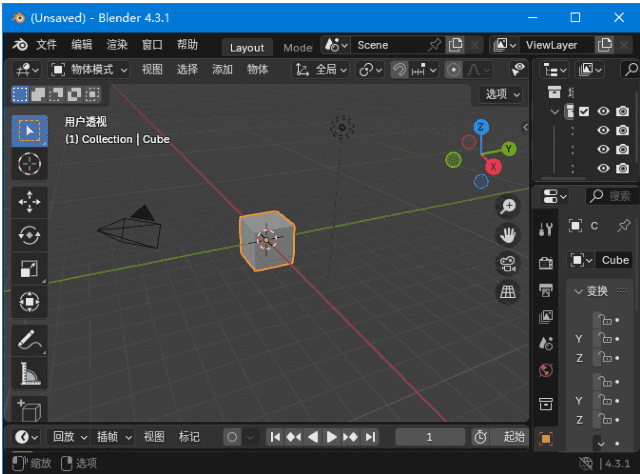Select the Scale tool
The image size is (640, 474).
pos(29,269)
